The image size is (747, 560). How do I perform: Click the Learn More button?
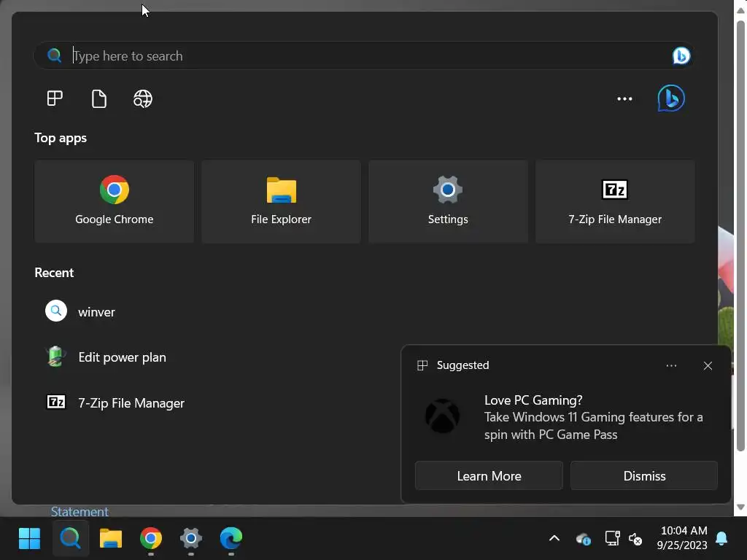489,475
